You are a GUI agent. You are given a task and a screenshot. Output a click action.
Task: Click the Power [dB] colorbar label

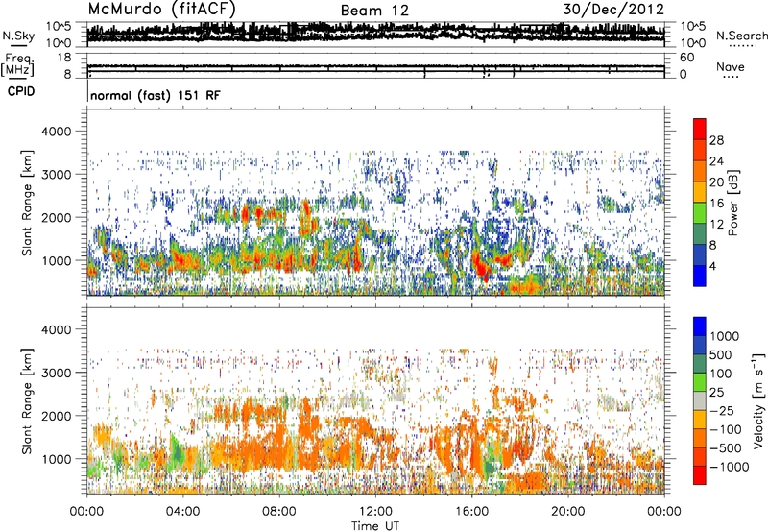coord(732,203)
